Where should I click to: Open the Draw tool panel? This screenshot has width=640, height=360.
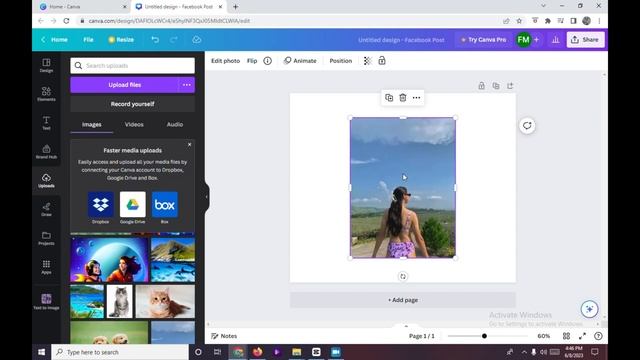(x=46, y=209)
